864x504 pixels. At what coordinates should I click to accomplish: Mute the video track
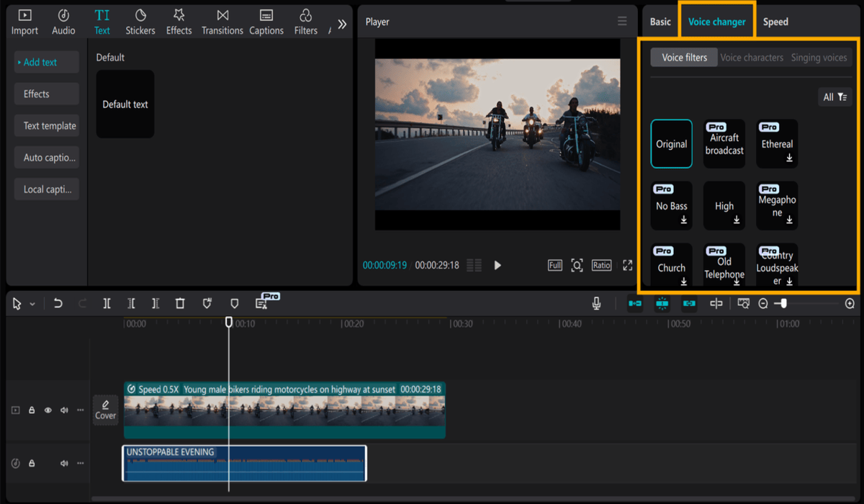point(64,410)
